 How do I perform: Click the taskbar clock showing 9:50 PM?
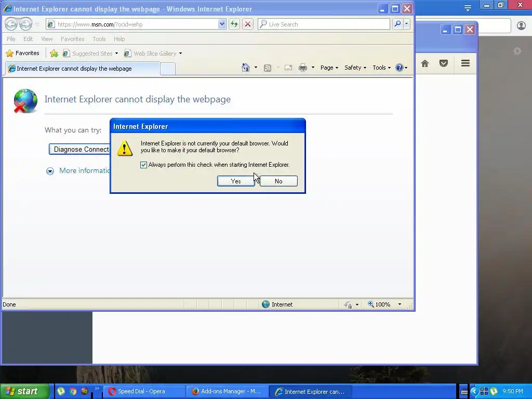pyautogui.click(x=512, y=391)
